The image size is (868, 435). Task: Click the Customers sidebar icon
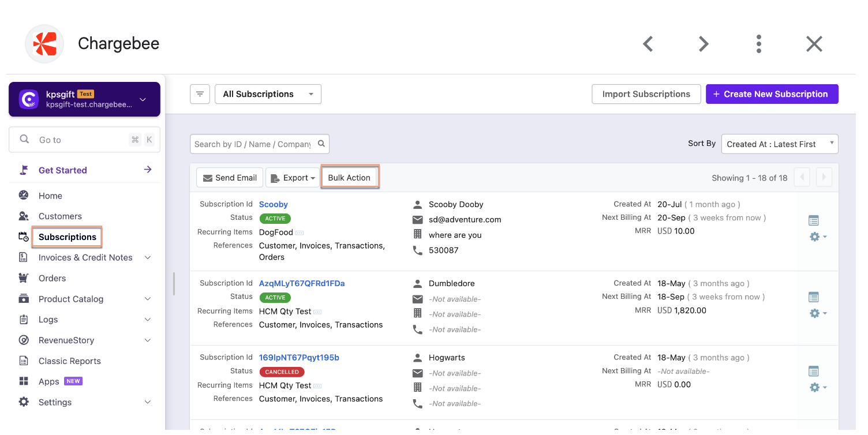[24, 216]
